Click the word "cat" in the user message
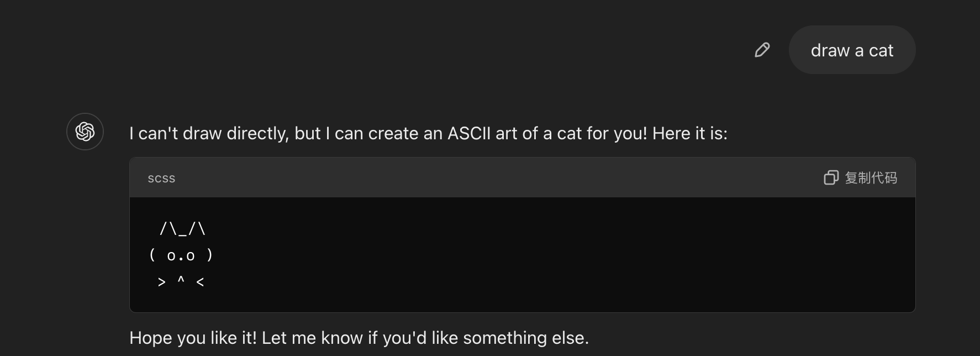The height and width of the screenshot is (356, 980). tap(881, 51)
